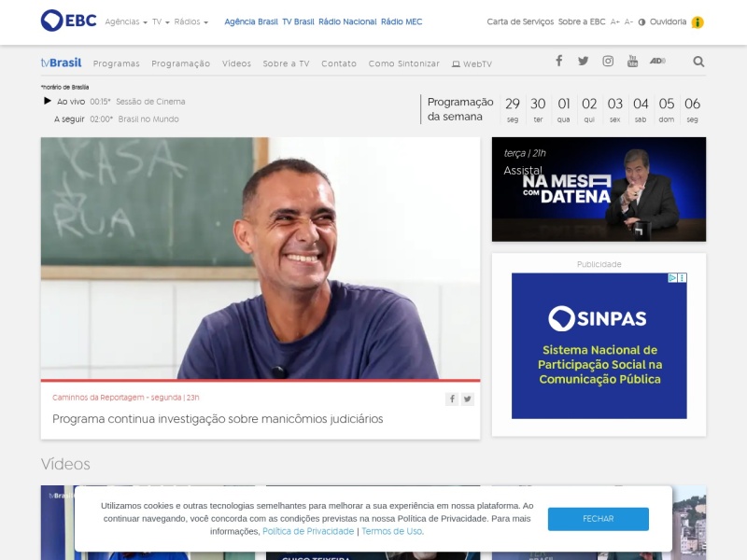
Task: Open Carta de Serviços link
Action: [520, 21]
